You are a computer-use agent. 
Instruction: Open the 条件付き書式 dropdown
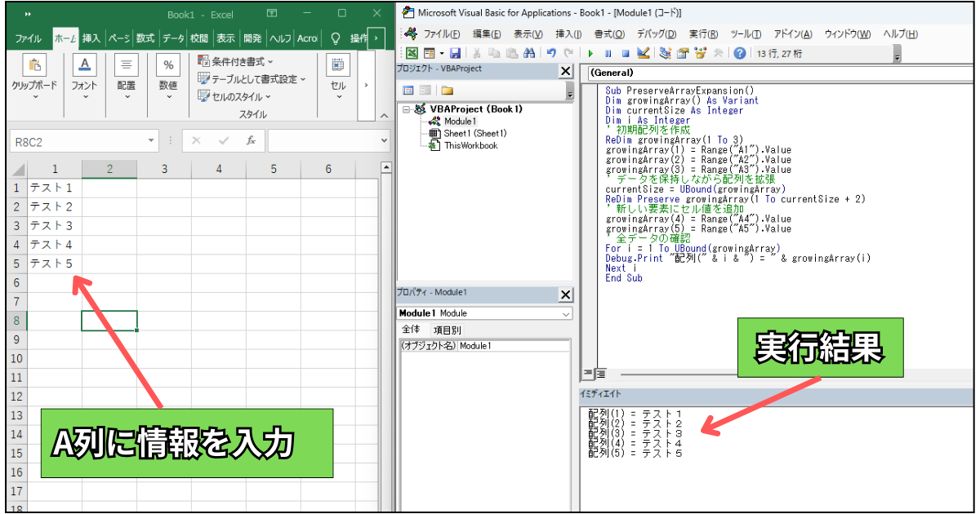271,61
